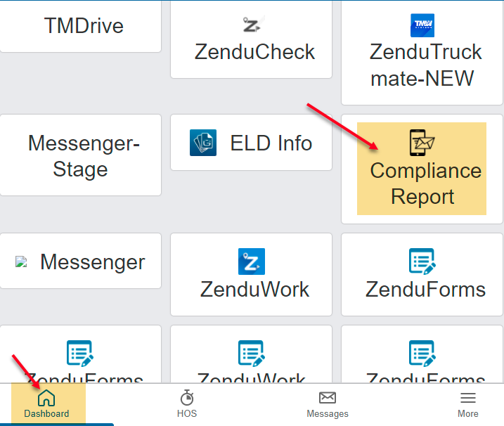Open the ZenduCheck label text
Viewport: 504px width, 426px height.
[x=254, y=52]
